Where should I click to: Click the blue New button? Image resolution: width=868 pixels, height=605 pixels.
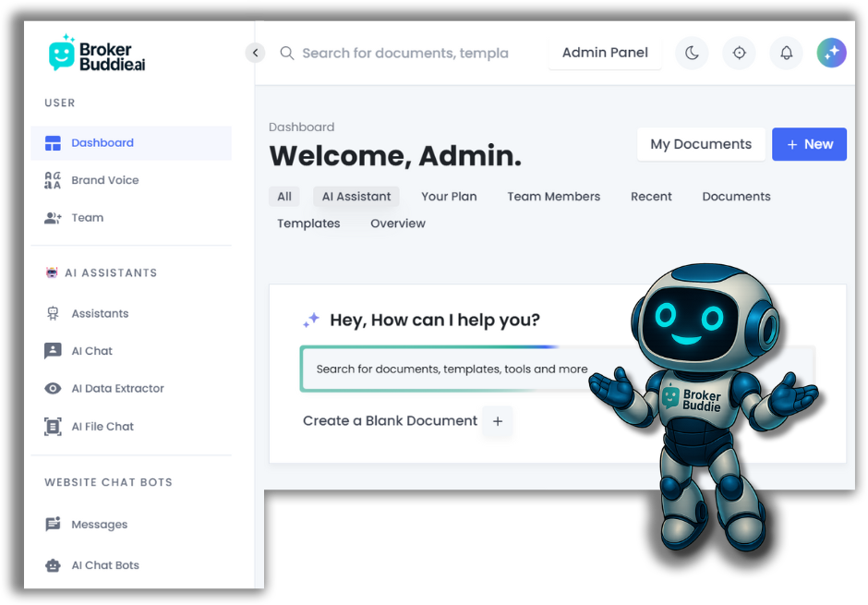(809, 144)
